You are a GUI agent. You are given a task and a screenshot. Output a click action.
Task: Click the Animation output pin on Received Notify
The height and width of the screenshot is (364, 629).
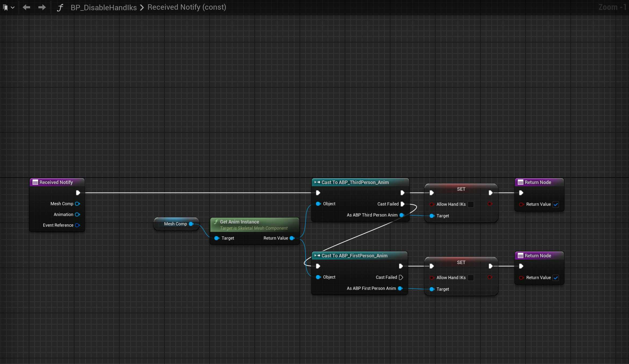pyautogui.click(x=77, y=214)
